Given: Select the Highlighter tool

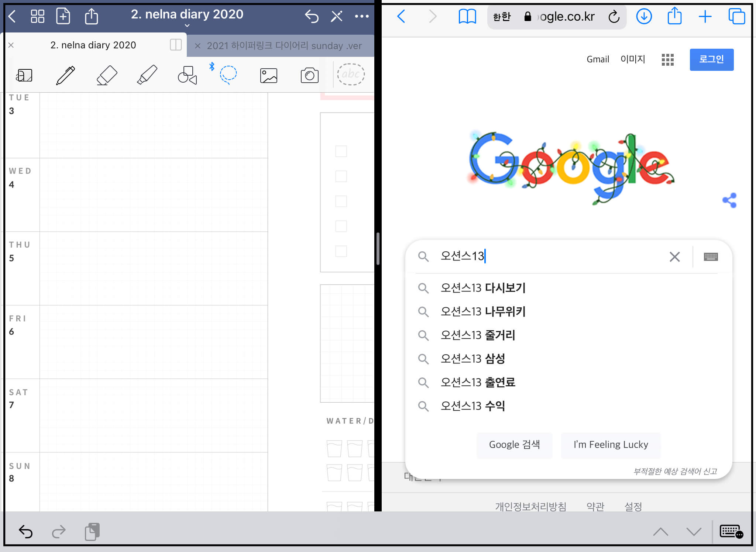Looking at the screenshot, I should click(147, 75).
